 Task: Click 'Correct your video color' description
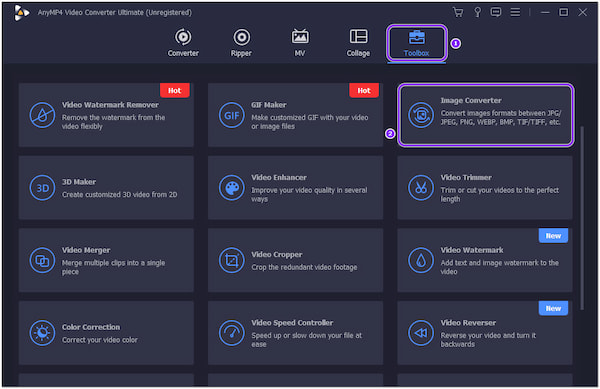[x=99, y=340]
